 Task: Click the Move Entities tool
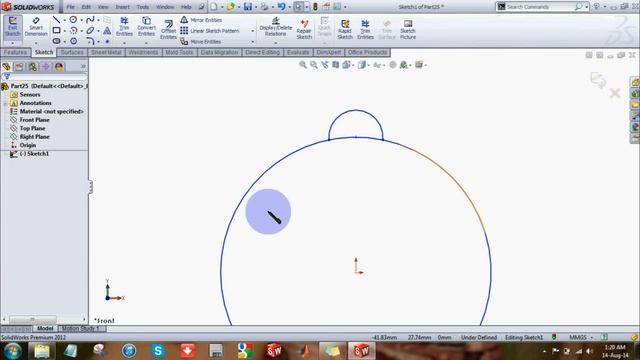click(201, 42)
